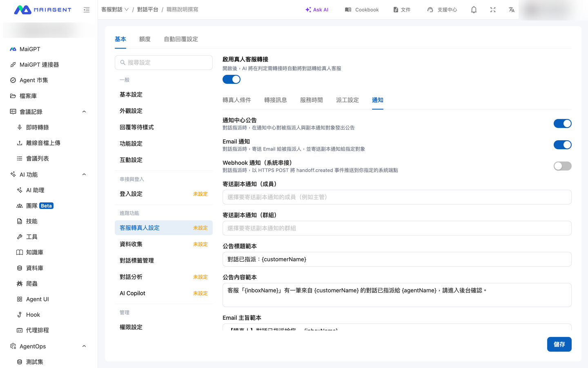The width and height of the screenshot is (588, 368).
Task: Collapse the AgentOps section
Action: (84, 346)
